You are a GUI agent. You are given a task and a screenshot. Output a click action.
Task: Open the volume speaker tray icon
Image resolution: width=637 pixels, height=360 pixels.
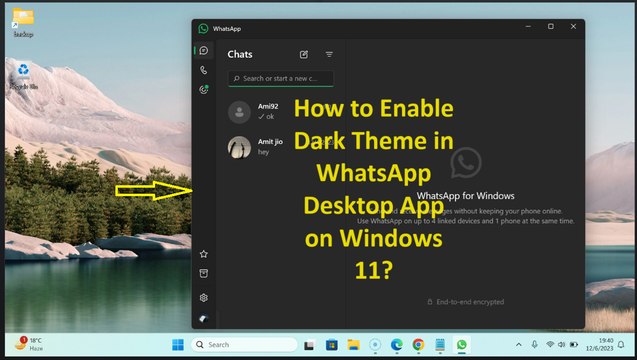coord(561,345)
